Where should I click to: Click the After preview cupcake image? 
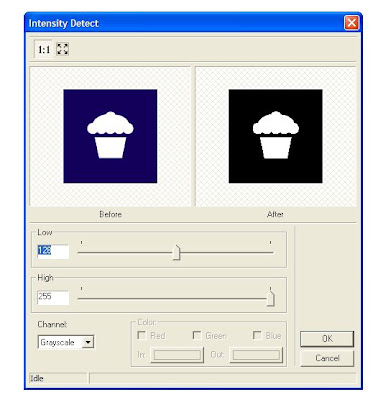(x=275, y=136)
